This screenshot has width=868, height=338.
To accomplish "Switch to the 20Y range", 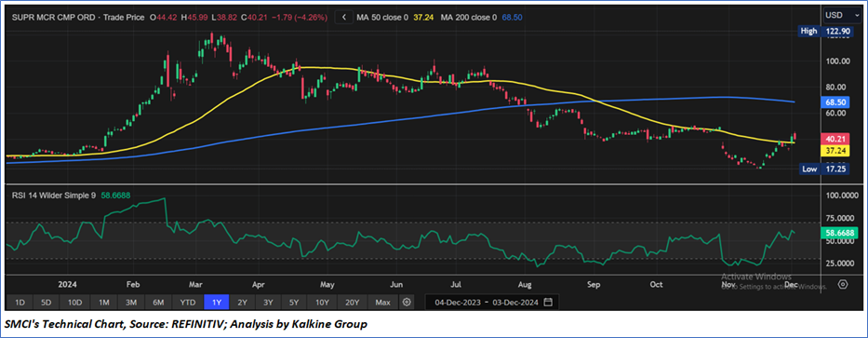I will pos(353,303).
